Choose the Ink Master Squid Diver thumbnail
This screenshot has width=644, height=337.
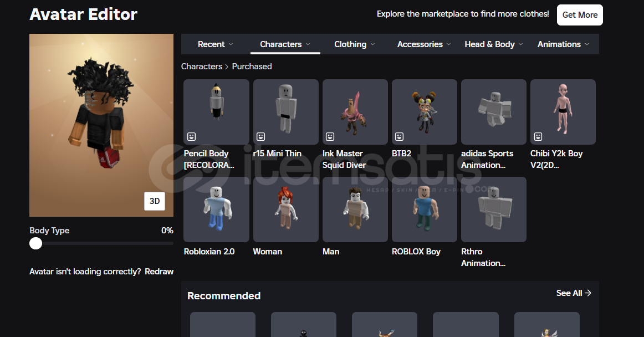tap(355, 112)
